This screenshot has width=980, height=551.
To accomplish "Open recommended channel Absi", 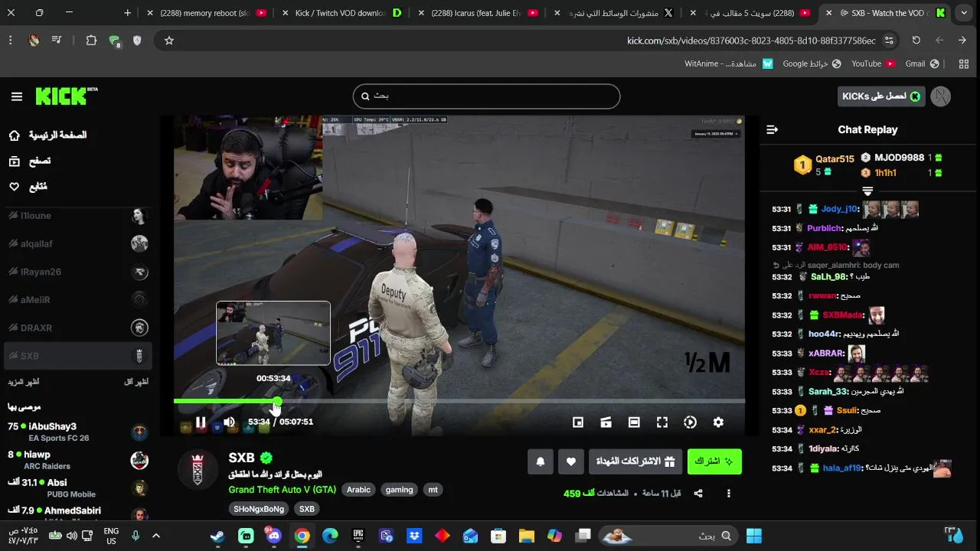I will pyautogui.click(x=77, y=488).
